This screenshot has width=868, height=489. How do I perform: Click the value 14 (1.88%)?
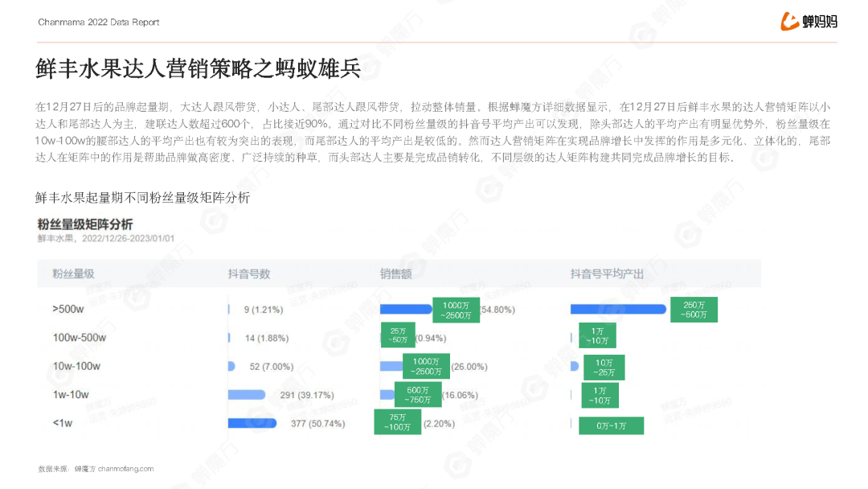[267, 338]
